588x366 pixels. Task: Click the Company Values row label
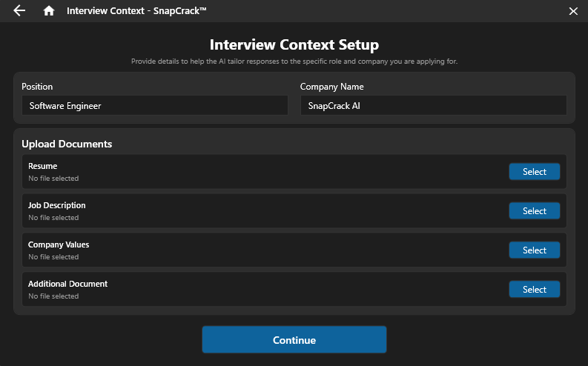59,244
